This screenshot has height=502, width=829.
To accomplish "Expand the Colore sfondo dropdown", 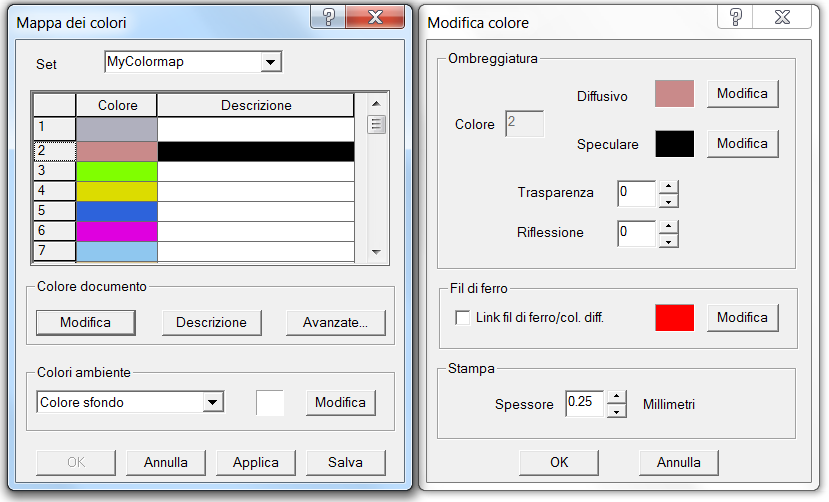I will pyautogui.click(x=212, y=402).
